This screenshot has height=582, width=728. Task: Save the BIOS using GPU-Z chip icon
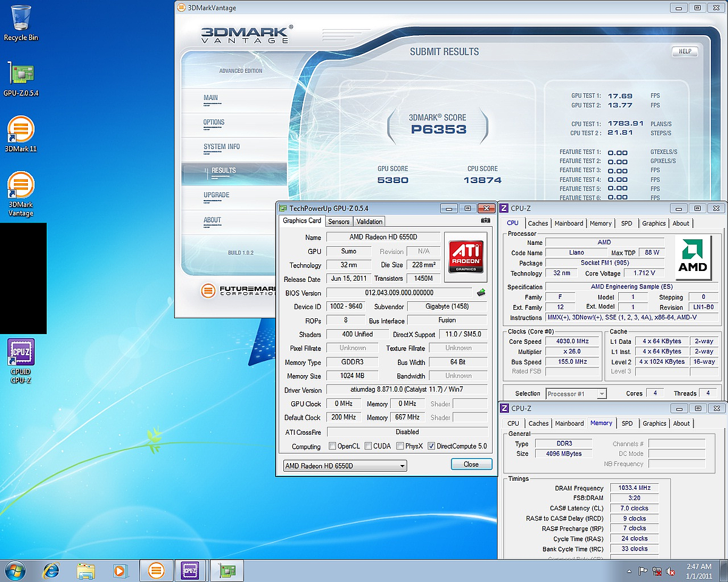click(x=481, y=292)
